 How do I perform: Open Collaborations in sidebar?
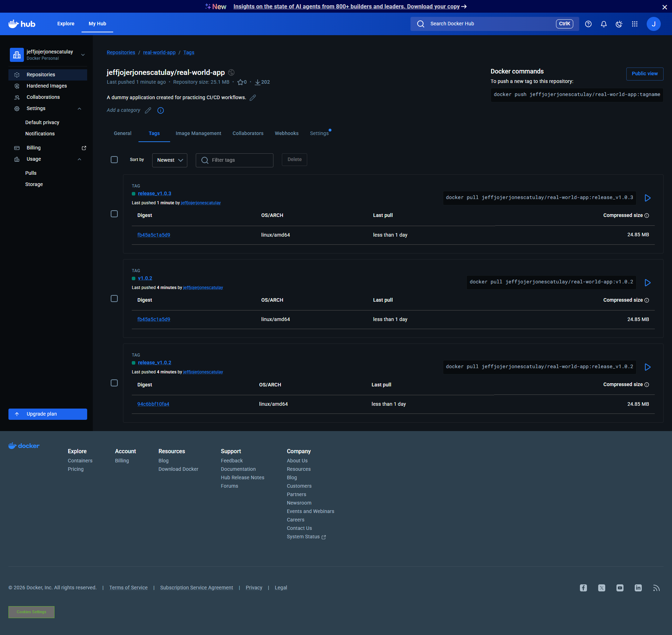pyautogui.click(x=48, y=97)
